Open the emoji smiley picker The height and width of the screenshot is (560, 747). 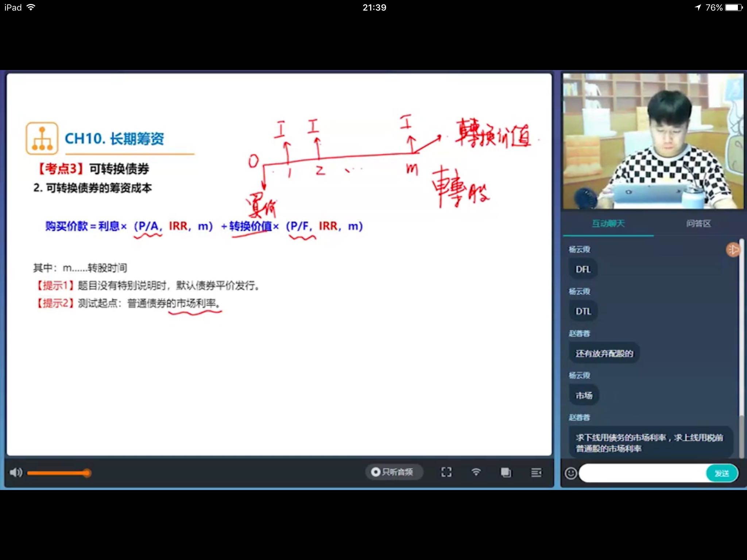tap(571, 473)
